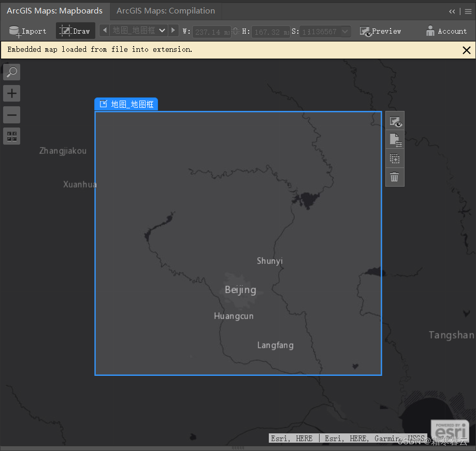Select the Import tool
Image resolution: width=476 pixels, height=451 pixels.
point(27,31)
